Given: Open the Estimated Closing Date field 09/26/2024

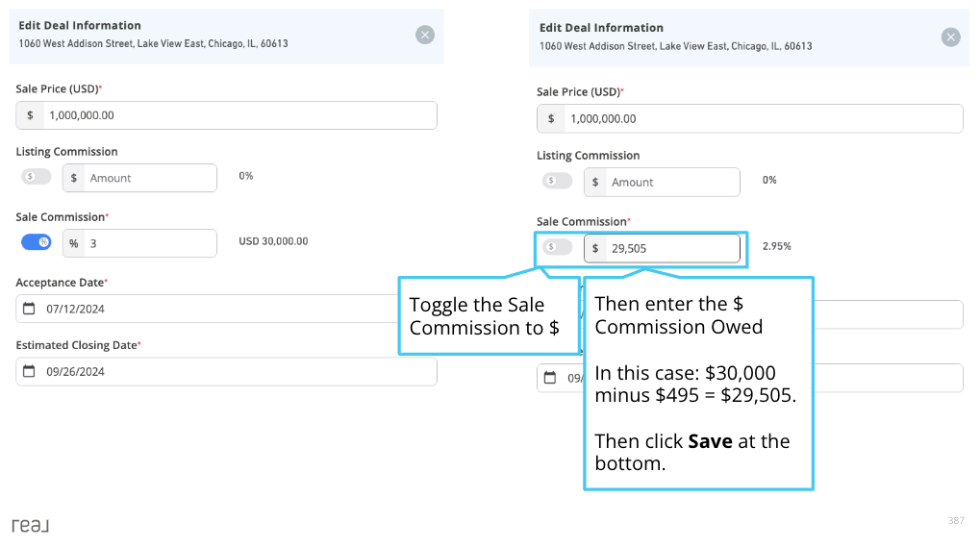Looking at the screenshot, I should tap(226, 371).
